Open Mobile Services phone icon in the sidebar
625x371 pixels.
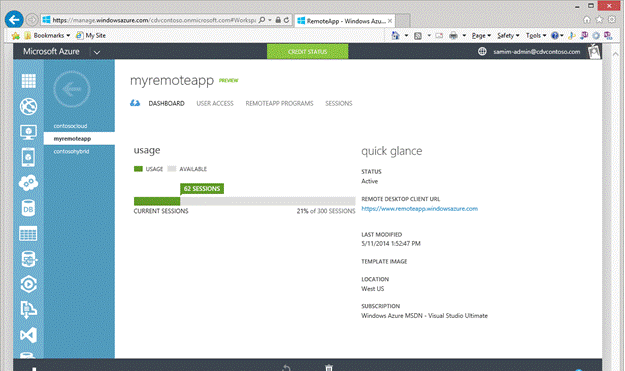(x=28, y=157)
